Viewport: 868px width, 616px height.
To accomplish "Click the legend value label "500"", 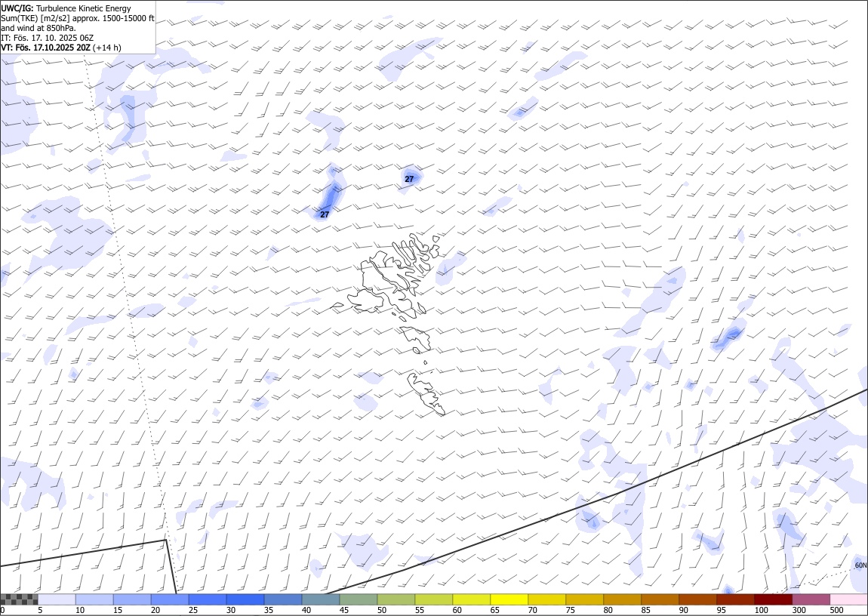I will click(836, 611).
